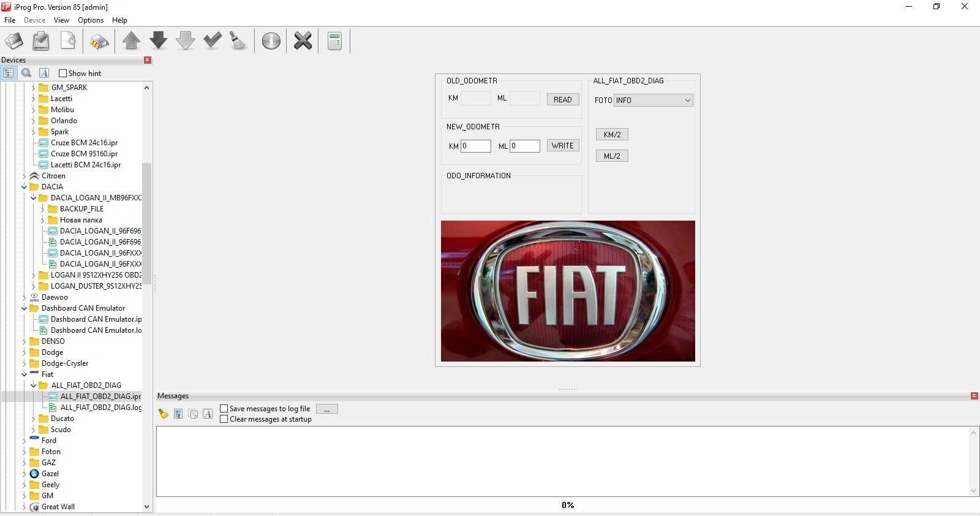Collapse the Fiat tree node
The height and width of the screenshot is (516, 980).
24,374
